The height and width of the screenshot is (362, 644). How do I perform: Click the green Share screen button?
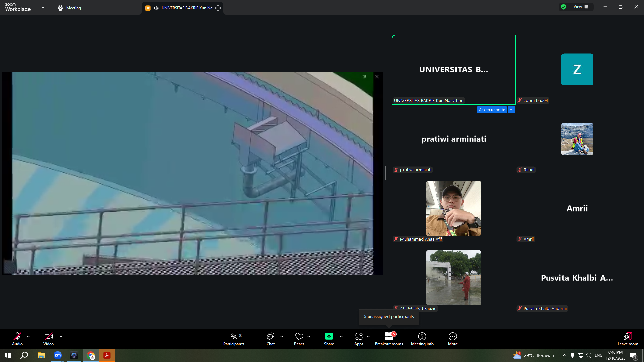(x=329, y=339)
